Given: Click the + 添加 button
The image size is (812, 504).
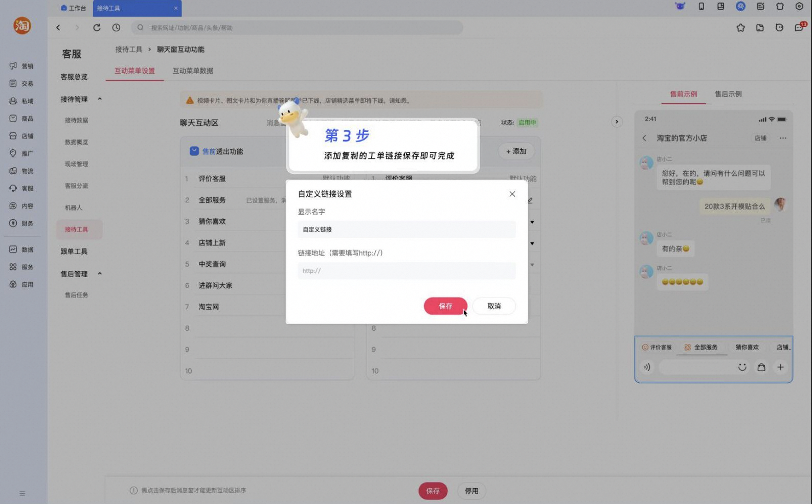Looking at the screenshot, I should [x=516, y=151].
